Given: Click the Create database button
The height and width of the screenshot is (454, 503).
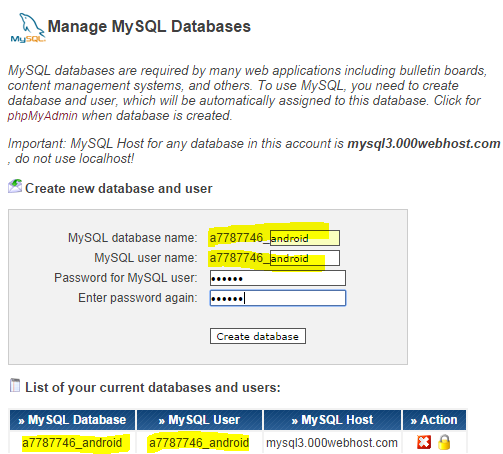Looking at the screenshot, I should point(258,336).
